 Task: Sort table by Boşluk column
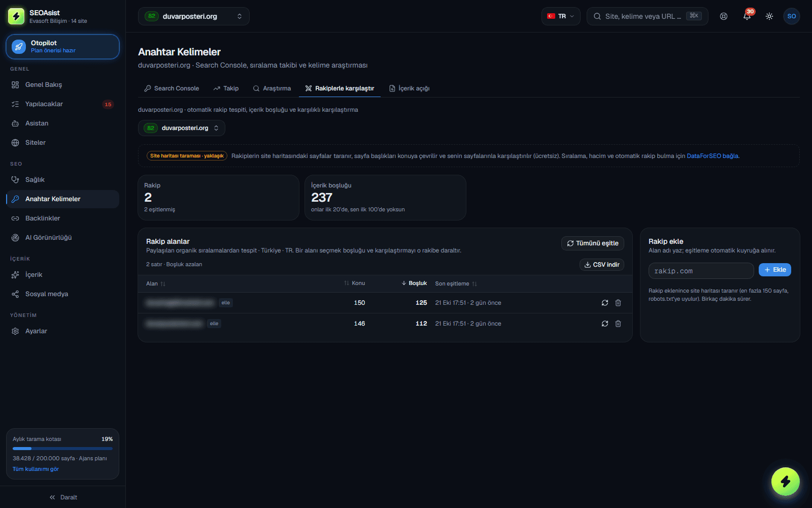point(414,283)
